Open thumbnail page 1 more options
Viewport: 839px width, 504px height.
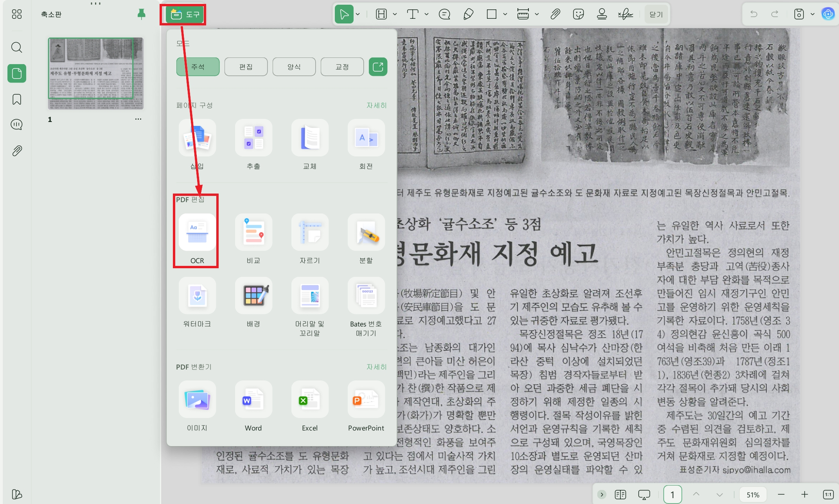[x=138, y=119]
